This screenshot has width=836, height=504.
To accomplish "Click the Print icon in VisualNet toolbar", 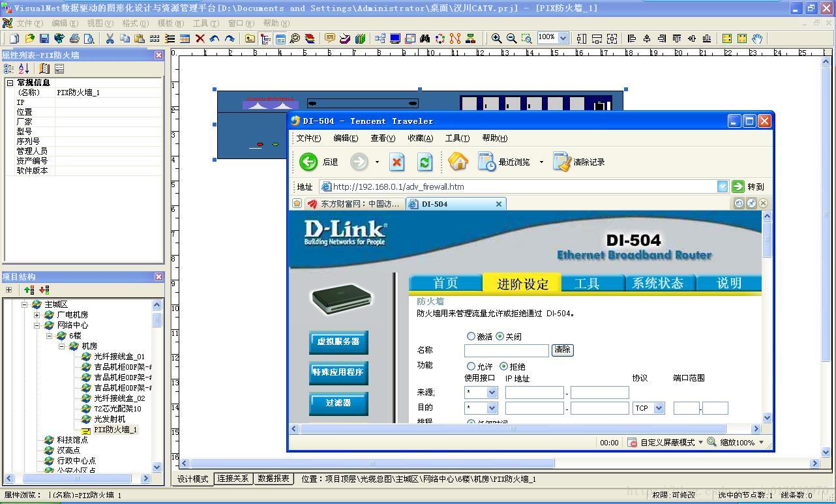I will point(74,38).
